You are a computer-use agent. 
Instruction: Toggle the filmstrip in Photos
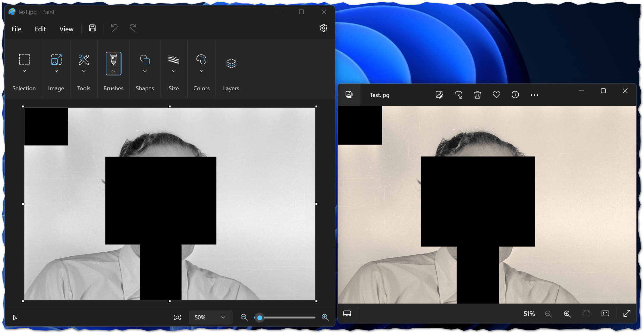point(347,314)
